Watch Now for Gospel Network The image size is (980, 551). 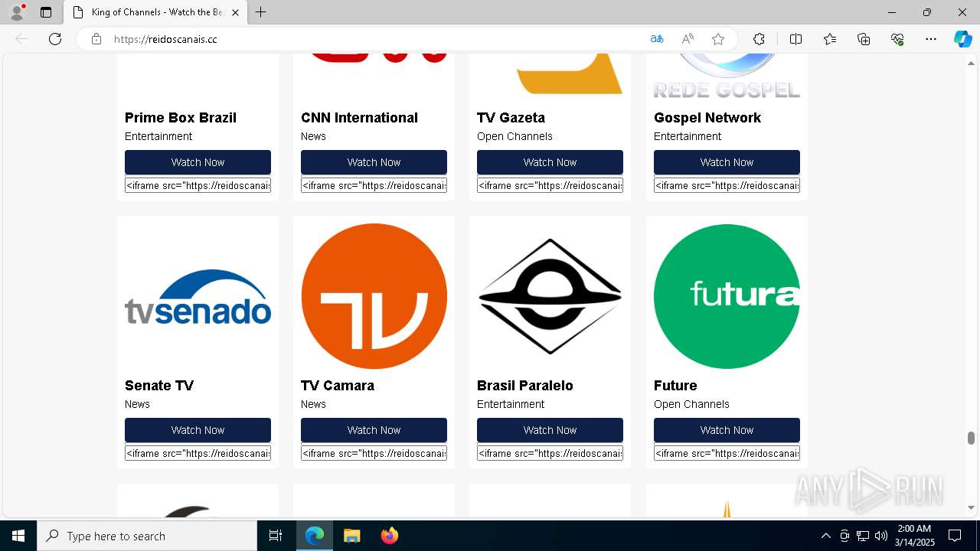(x=727, y=162)
